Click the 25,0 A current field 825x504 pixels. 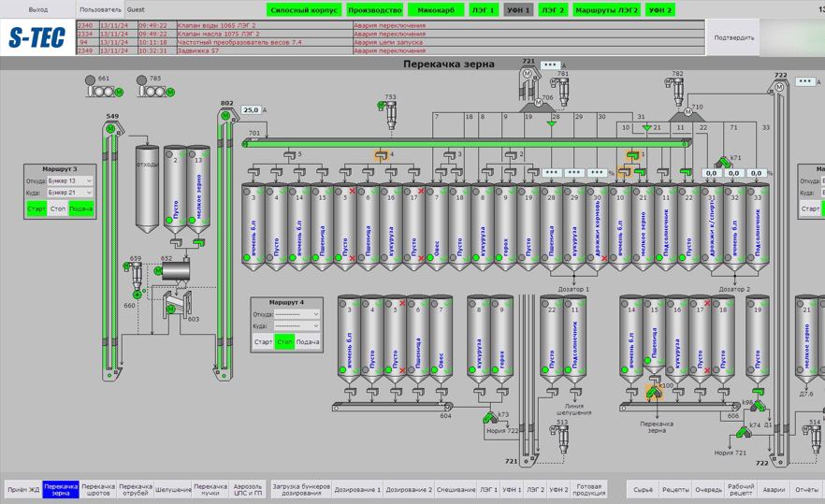click(x=251, y=110)
